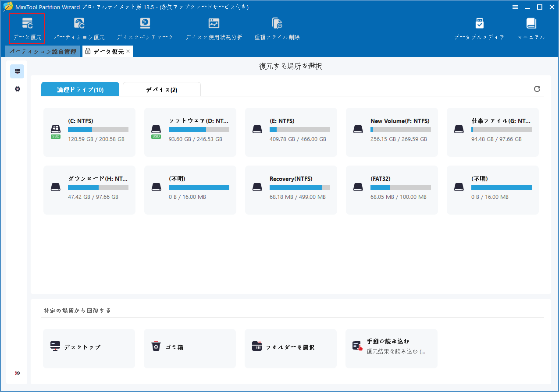Click フォルダーを選択 to choose a folder
This screenshot has width=559, height=392.
pos(291,349)
